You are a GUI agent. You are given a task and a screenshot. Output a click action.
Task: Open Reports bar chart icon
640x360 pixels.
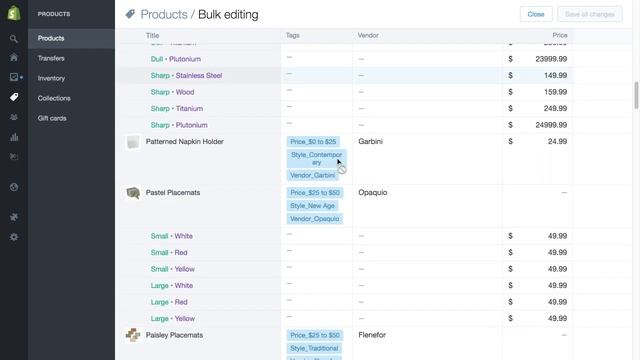pyautogui.click(x=14, y=137)
